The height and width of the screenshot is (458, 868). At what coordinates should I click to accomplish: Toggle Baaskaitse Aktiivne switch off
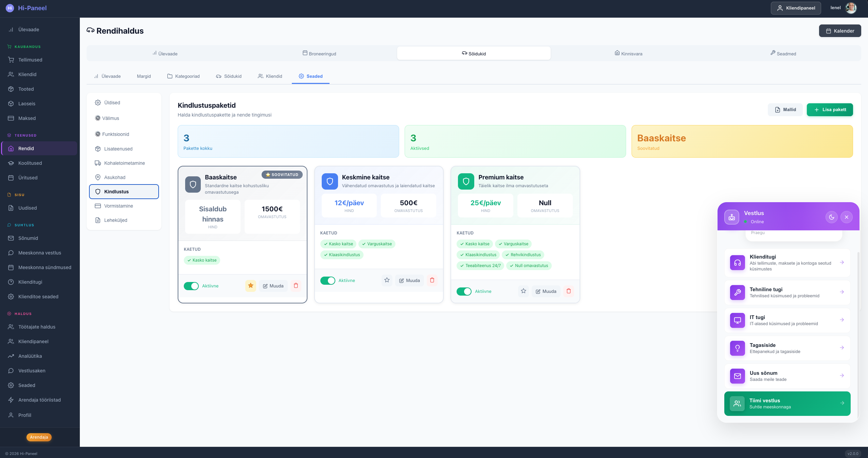pos(191,286)
